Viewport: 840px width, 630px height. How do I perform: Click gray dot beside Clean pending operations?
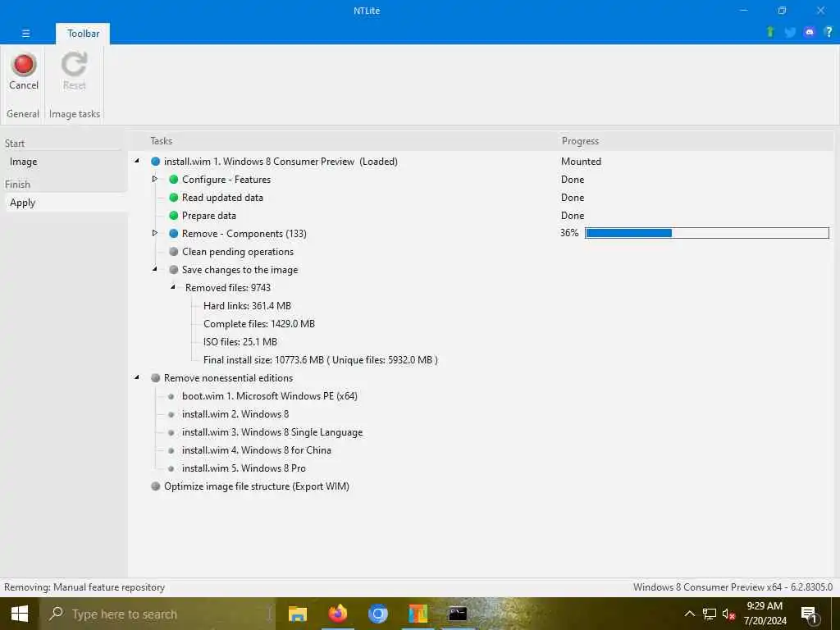174,252
